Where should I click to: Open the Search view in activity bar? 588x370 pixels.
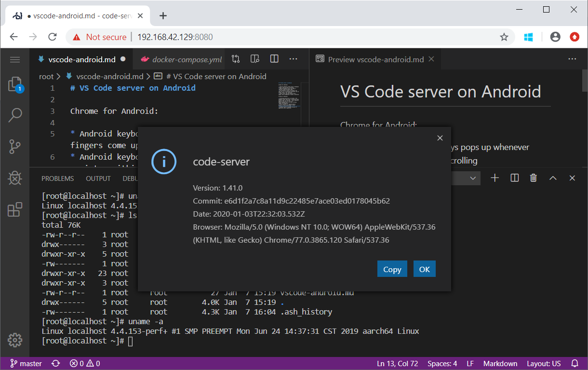point(15,115)
